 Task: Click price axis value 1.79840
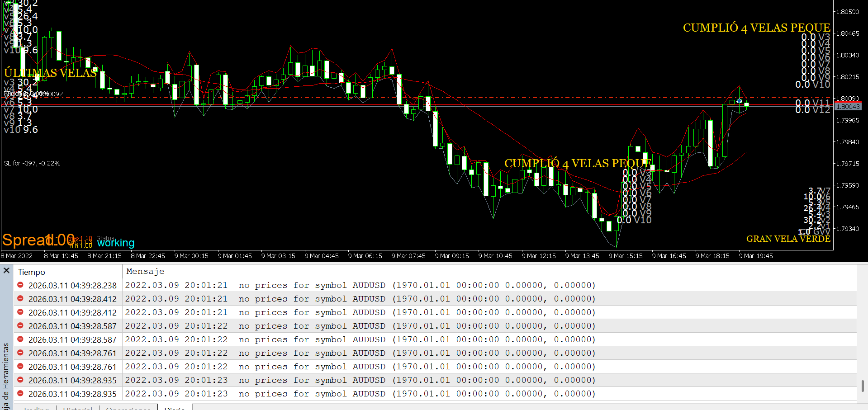point(848,142)
